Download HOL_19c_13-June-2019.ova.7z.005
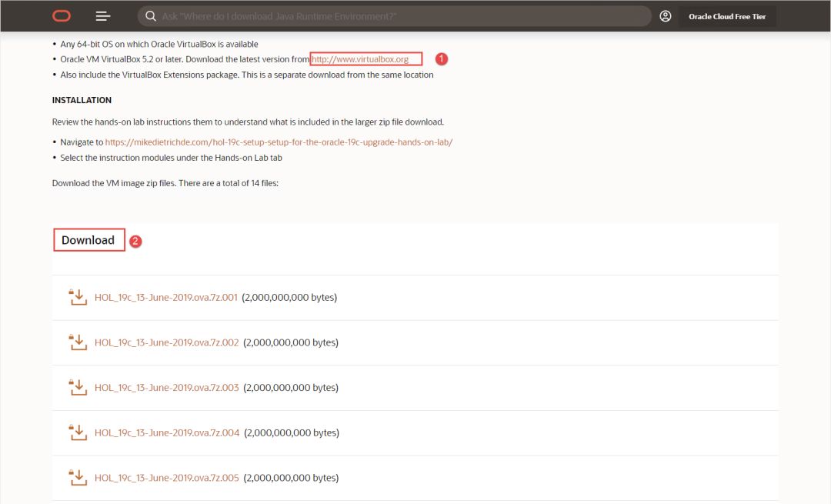This screenshot has width=831, height=504. click(166, 478)
